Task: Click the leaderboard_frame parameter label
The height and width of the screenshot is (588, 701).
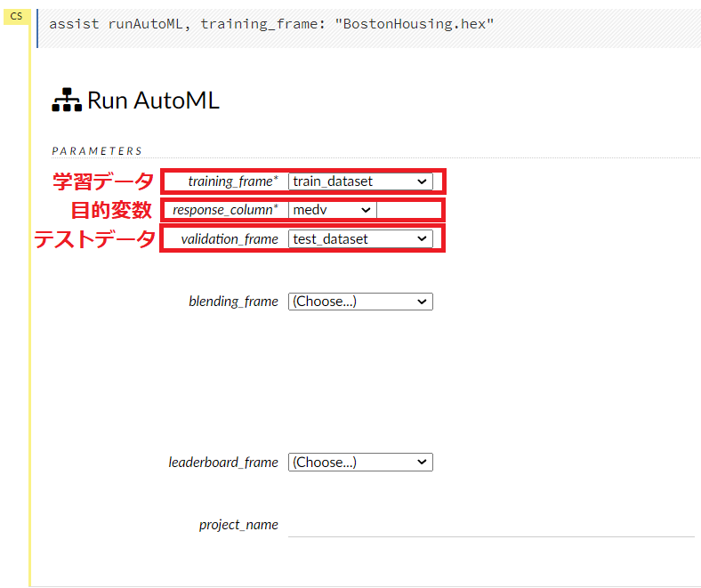Action: (x=223, y=463)
